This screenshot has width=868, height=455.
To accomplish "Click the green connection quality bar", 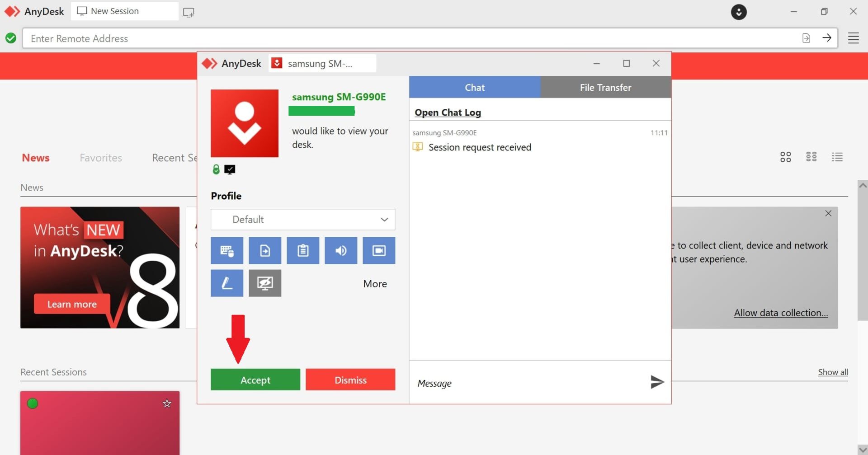I will coord(321,111).
